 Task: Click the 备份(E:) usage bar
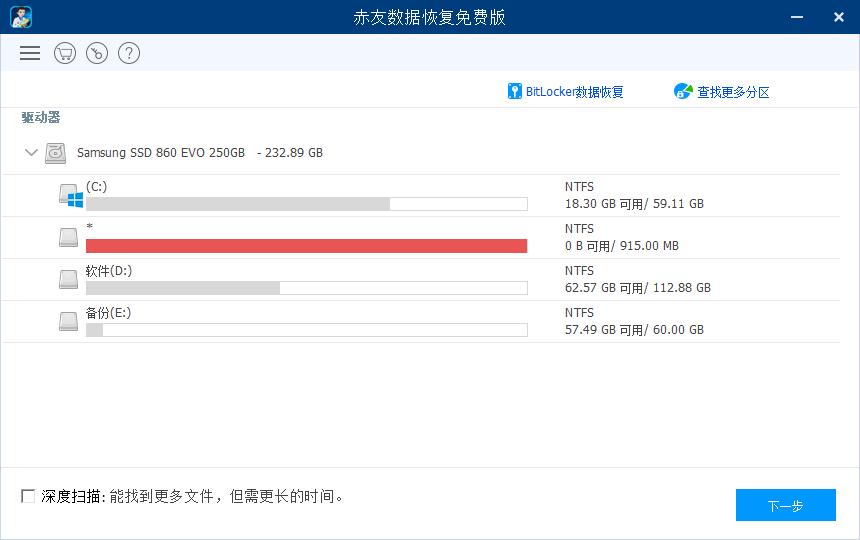pyautogui.click(x=307, y=330)
